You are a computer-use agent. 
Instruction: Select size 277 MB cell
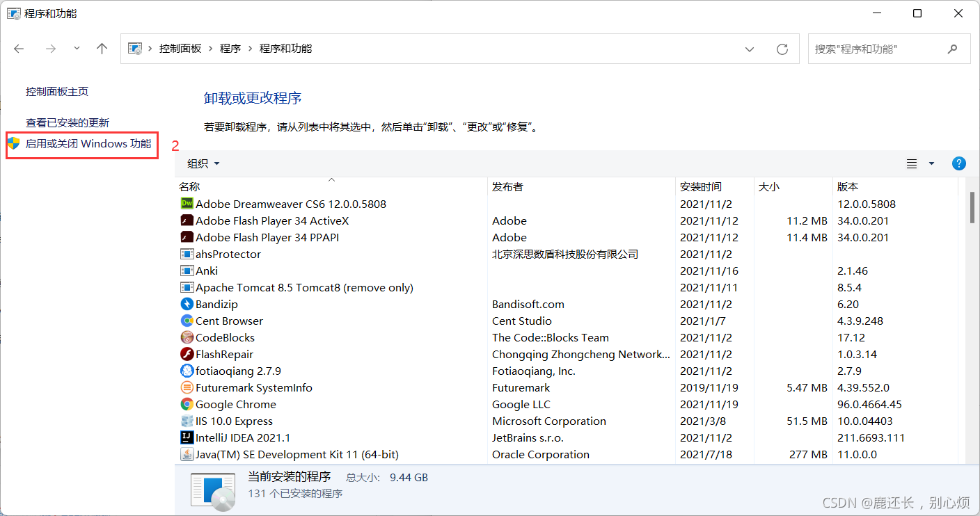[x=809, y=454]
